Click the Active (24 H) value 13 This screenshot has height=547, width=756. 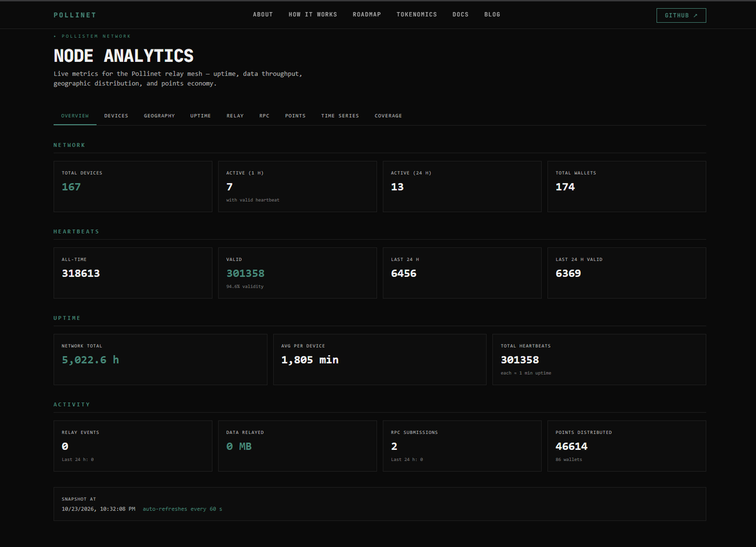(397, 187)
